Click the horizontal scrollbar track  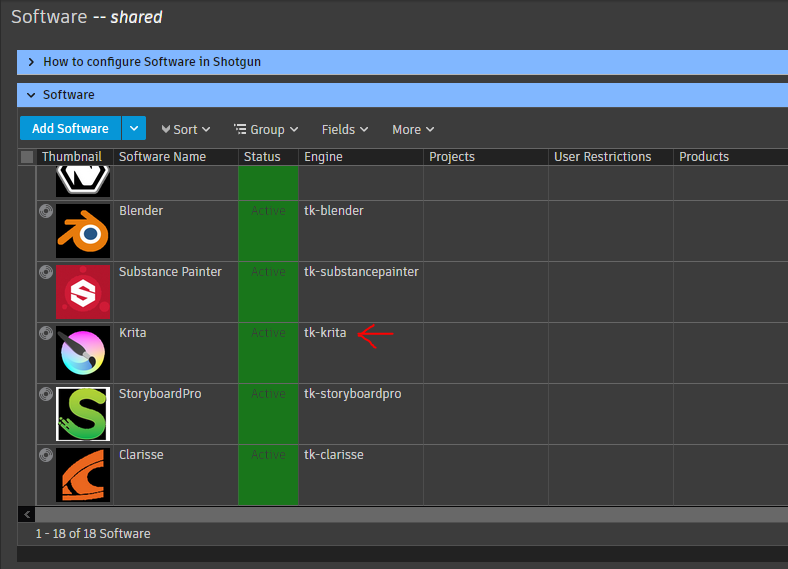(x=412, y=514)
